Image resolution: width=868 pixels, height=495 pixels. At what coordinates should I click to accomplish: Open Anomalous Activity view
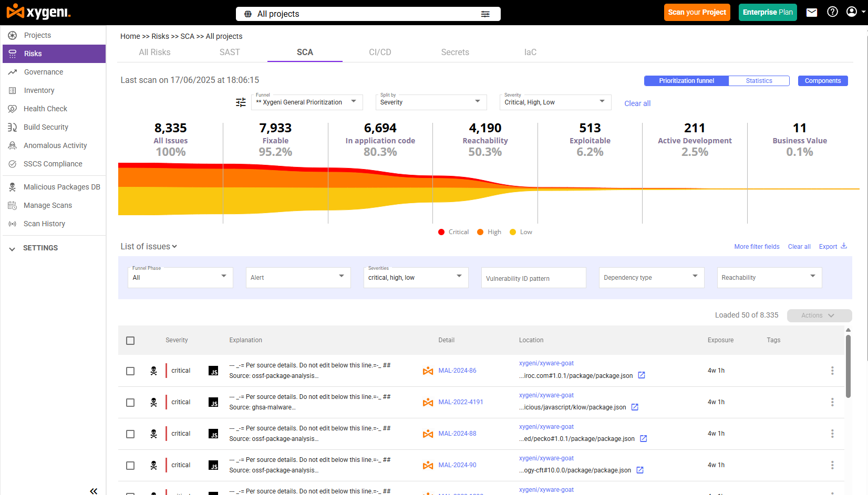click(55, 145)
